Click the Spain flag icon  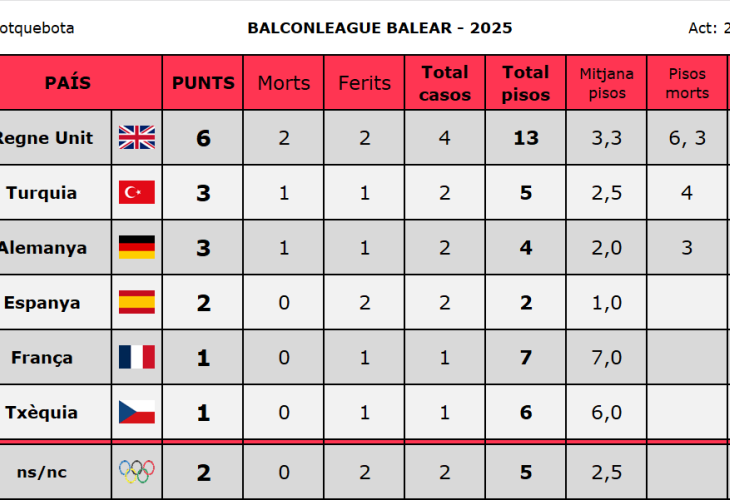tap(136, 302)
